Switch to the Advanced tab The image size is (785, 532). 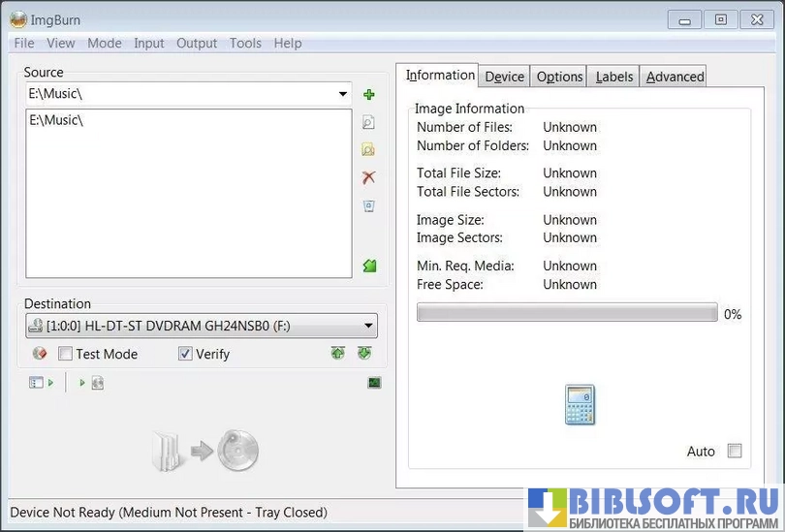click(x=675, y=77)
